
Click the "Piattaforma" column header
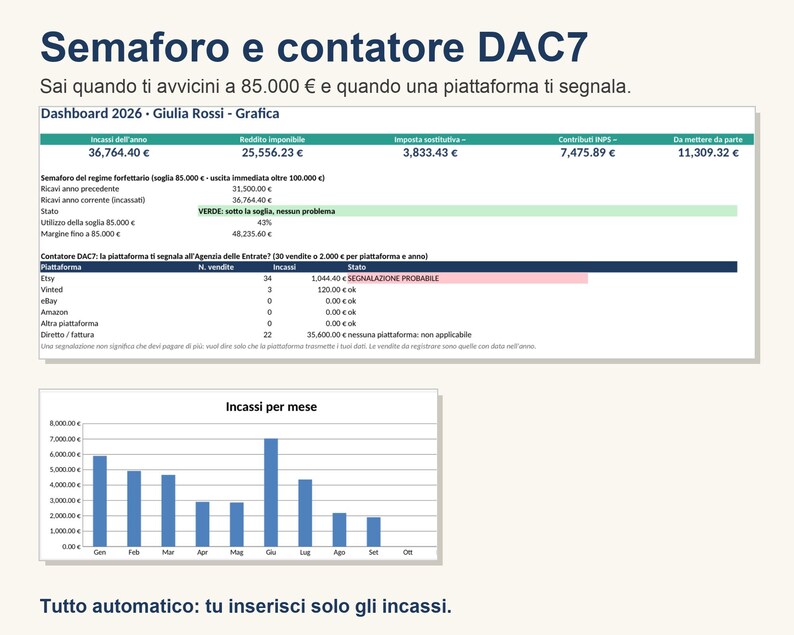tap(61, 267)
